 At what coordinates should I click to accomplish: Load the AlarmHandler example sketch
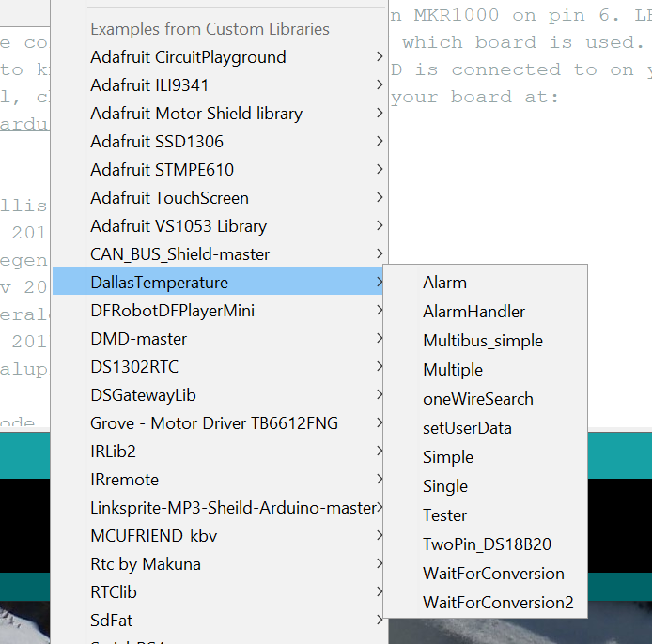tap(486, 312)
